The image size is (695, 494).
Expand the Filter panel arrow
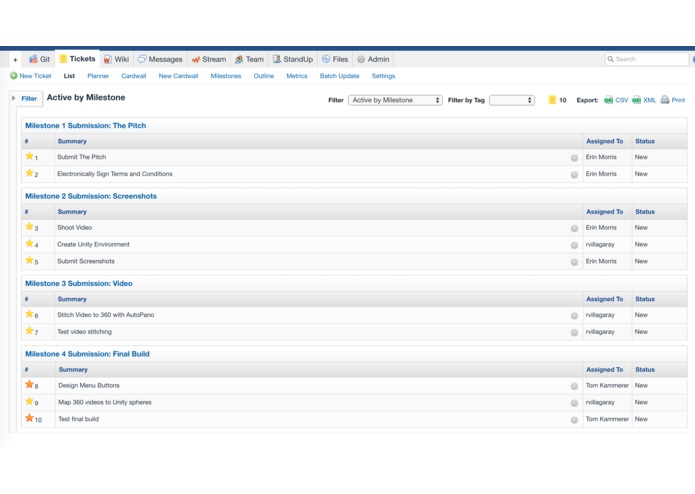[13, 98]
